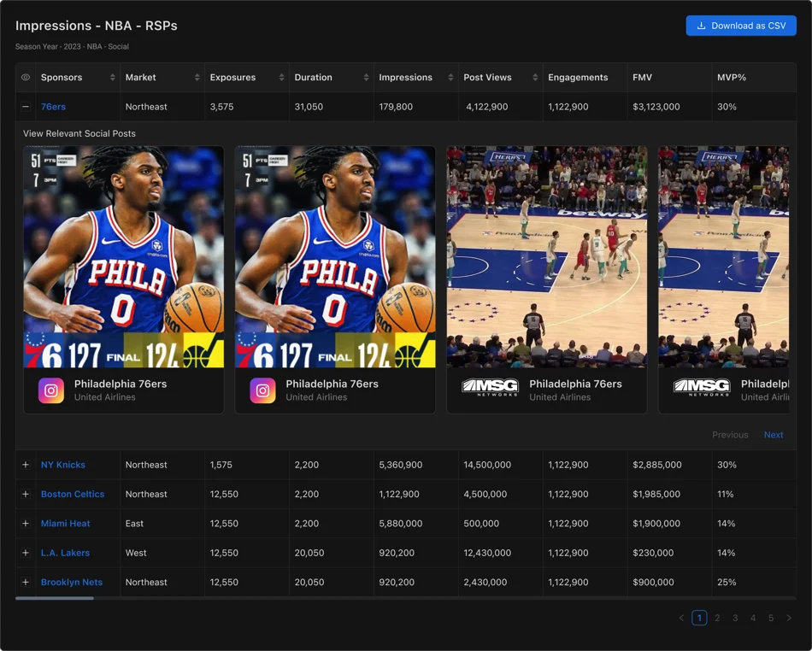The width and height of the screenshot is (812, 651).
Task: Click 76ers FMV value $3,123,000
Action: click(656, 107)
